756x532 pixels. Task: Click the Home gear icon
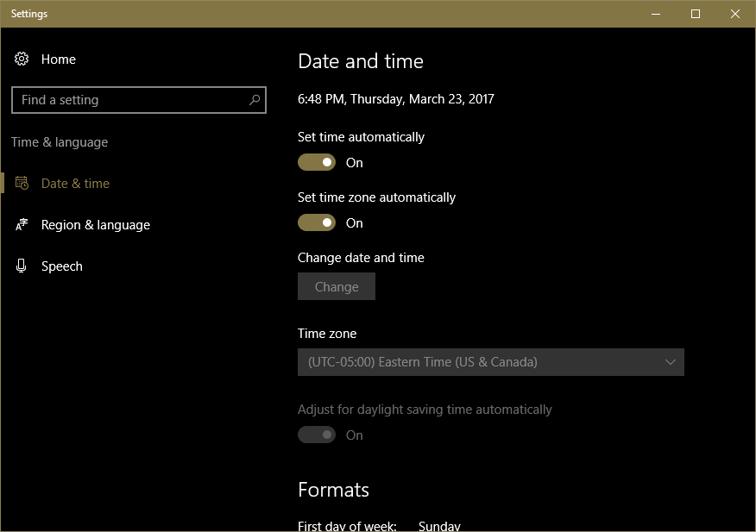(22, 59)
